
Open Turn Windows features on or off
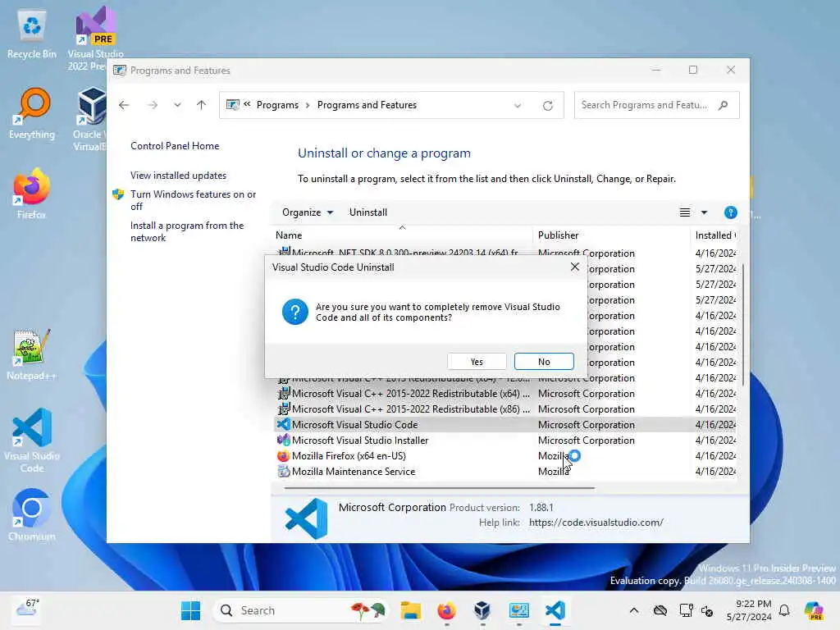193,200
